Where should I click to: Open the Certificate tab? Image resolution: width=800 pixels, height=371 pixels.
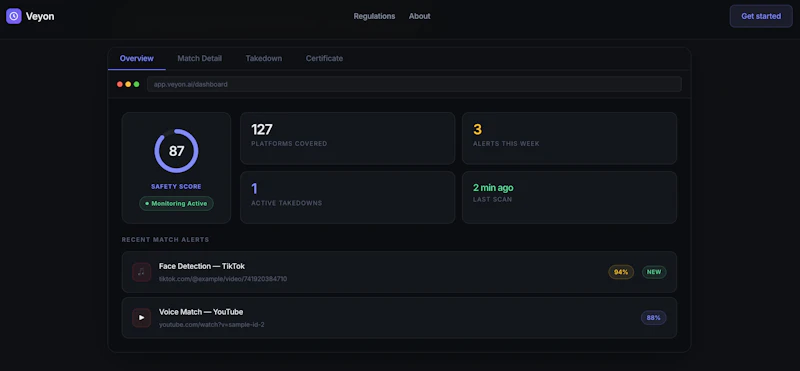pyautogui.click(x=324, y=59)
